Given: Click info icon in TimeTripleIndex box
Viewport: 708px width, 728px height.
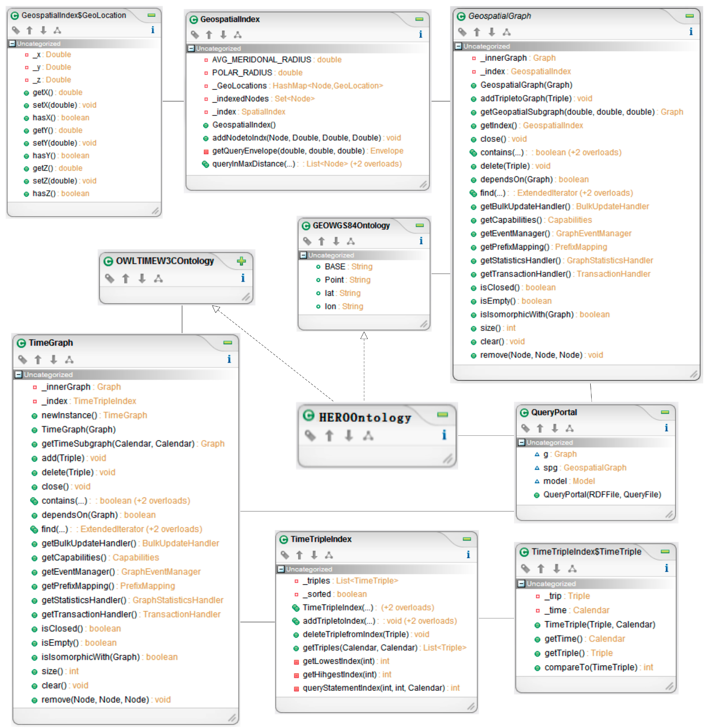Looking at the screenshot, I should coord(468,555).
